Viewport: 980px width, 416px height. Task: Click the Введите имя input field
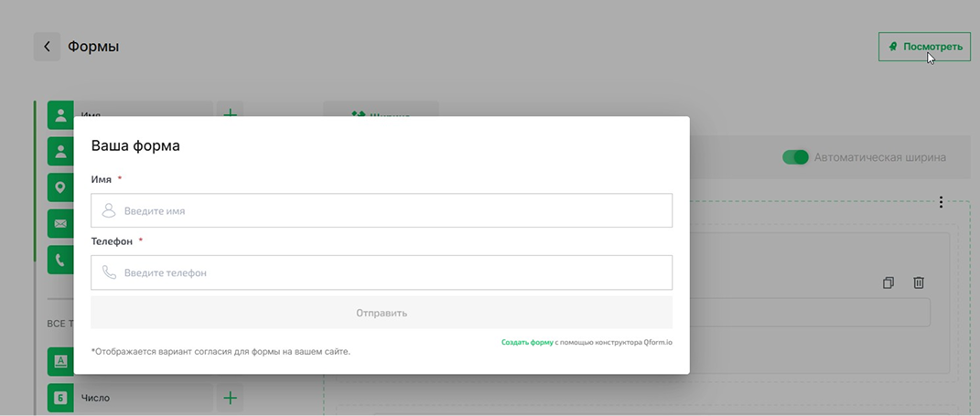point(382,210)
